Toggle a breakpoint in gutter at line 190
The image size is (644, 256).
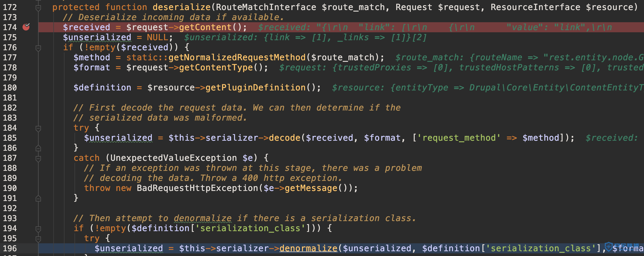click(26, 188)
